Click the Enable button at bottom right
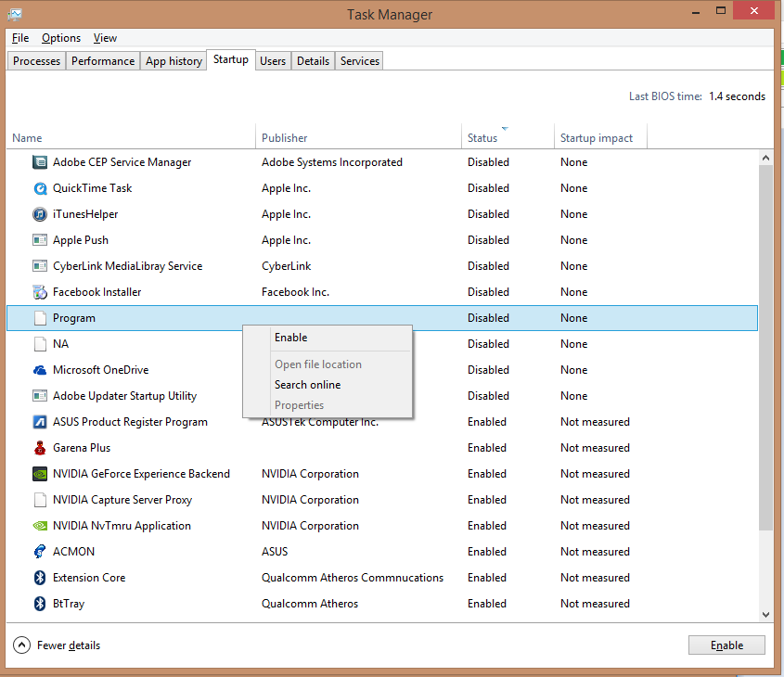This screenshot has height=677, width=784. [x=726, y=645]
